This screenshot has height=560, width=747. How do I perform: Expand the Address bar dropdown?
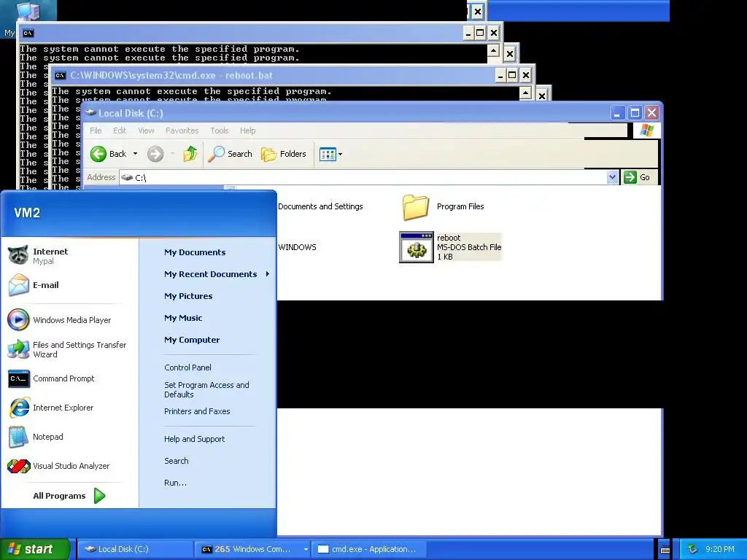613,178
